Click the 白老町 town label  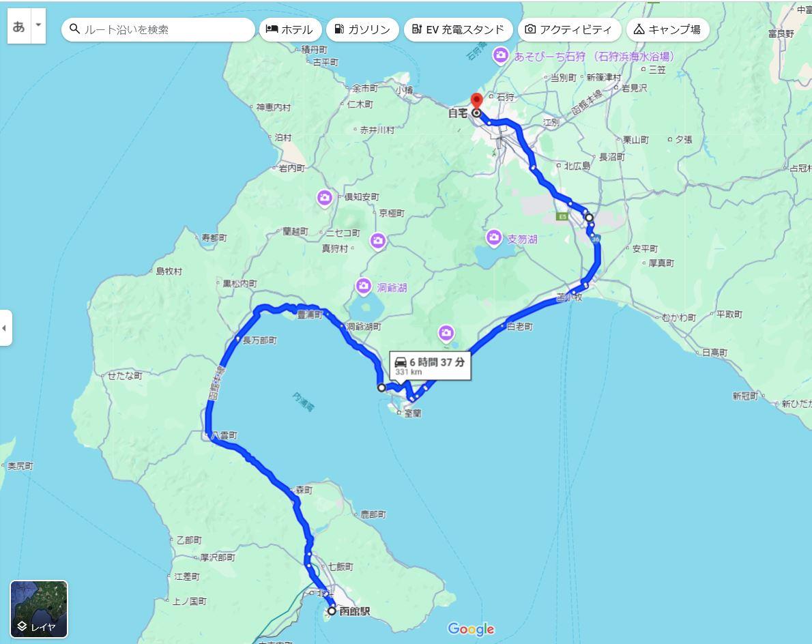pyautogui.click(x=520, y=326)
